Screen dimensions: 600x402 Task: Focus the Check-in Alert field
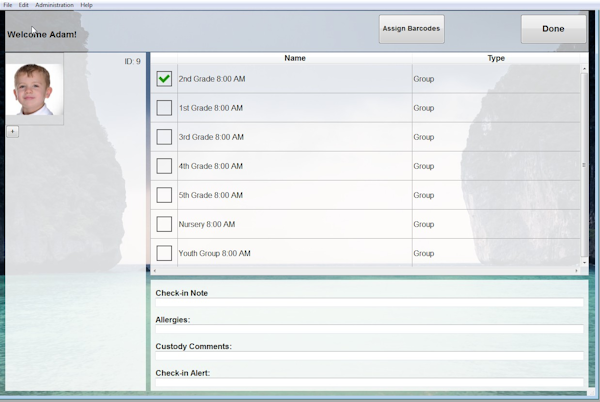click(x=369, y=382)
